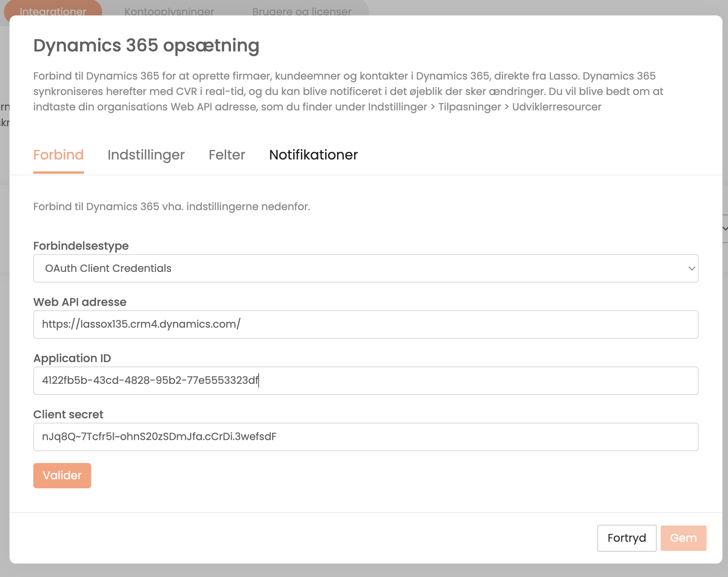The image size is (728, 577).
Task: Open the Indstillinger tab
Action: [x=146, y=155]
